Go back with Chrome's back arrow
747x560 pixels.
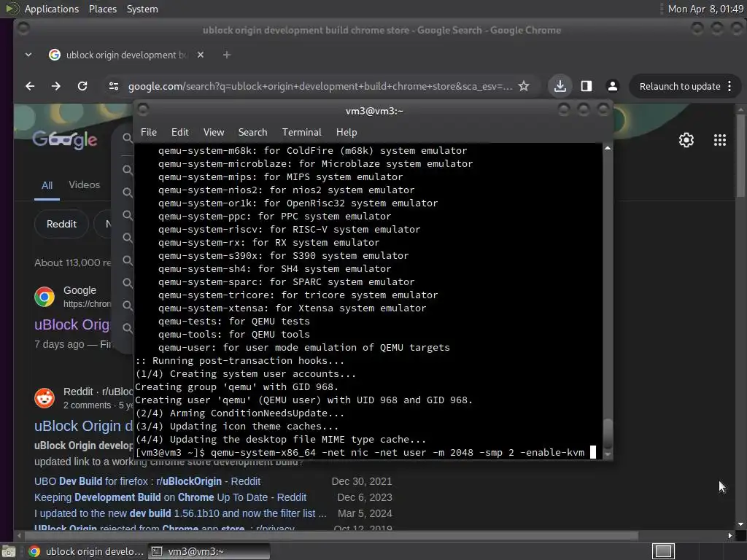tap(30, 86)
